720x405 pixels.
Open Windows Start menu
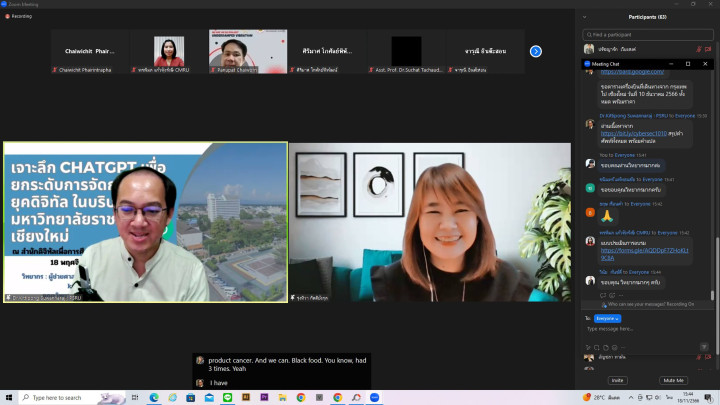9,397
